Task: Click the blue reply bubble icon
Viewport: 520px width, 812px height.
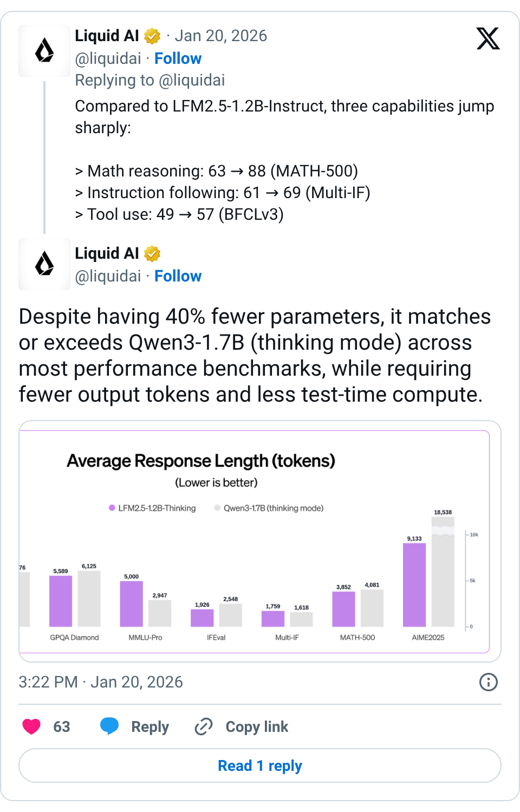Action: click(110, 726)
